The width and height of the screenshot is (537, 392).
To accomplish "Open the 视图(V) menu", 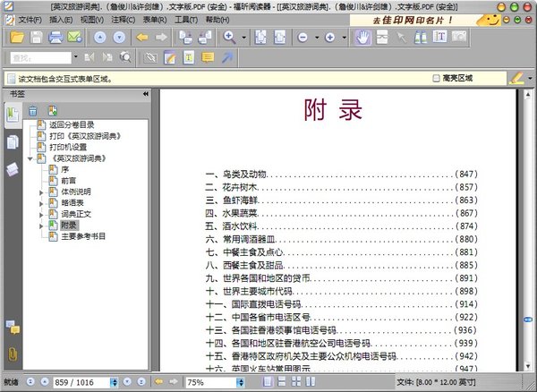I will click(92, 20).
